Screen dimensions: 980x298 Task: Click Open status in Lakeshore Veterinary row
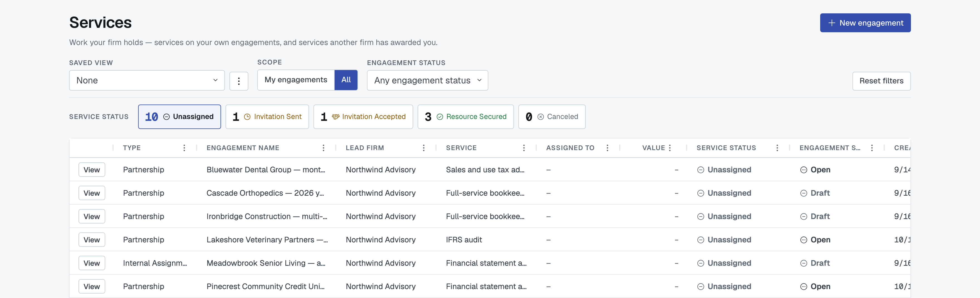(x=815, y=240)
